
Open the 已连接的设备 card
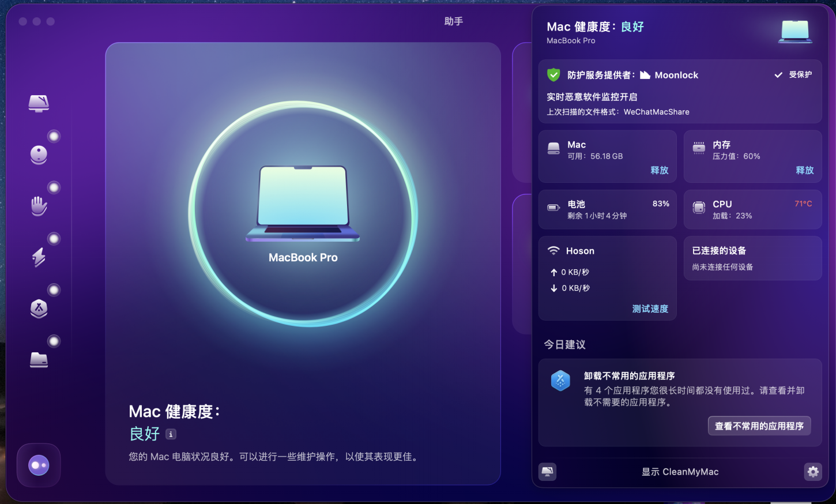click(x=753, y=258)
